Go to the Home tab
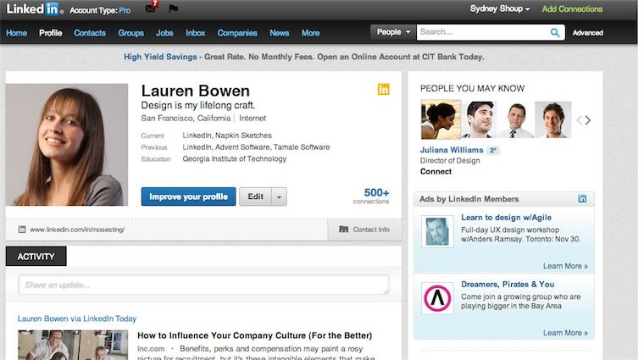 [16, 33]
